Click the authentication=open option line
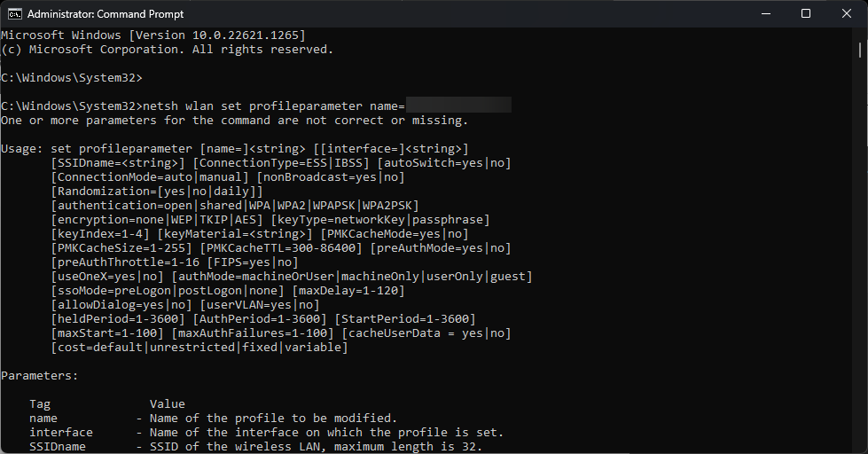Image resolution: width=868 pixels, height=454 pixels. pyautogui.click(x=235, y=206)
